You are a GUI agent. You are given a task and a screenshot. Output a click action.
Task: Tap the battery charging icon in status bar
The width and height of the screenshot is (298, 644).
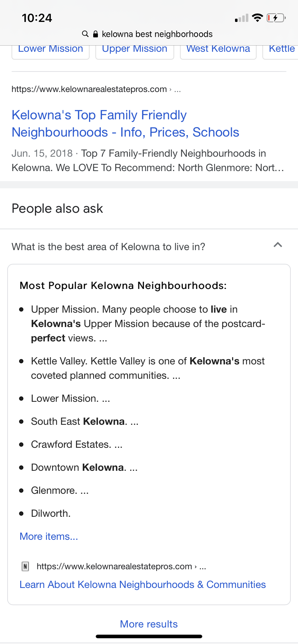tap(276, 18)
